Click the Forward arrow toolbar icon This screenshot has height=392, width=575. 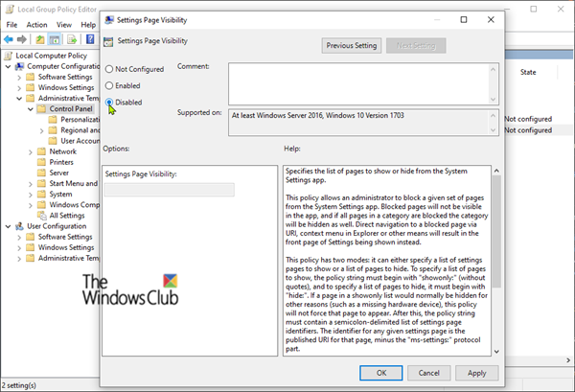pos(22,39)
